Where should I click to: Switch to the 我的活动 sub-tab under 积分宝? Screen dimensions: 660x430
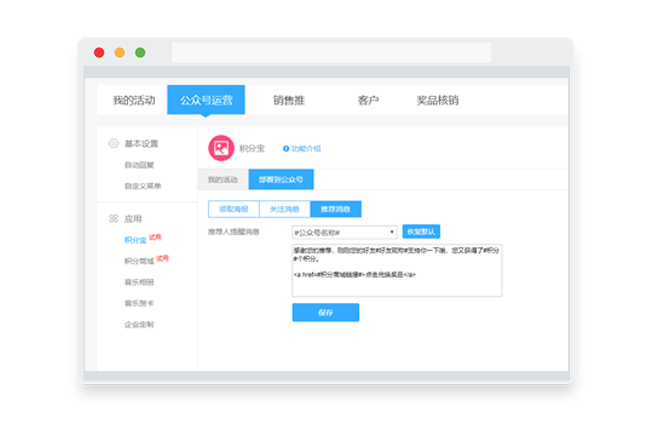click(223, 180)
